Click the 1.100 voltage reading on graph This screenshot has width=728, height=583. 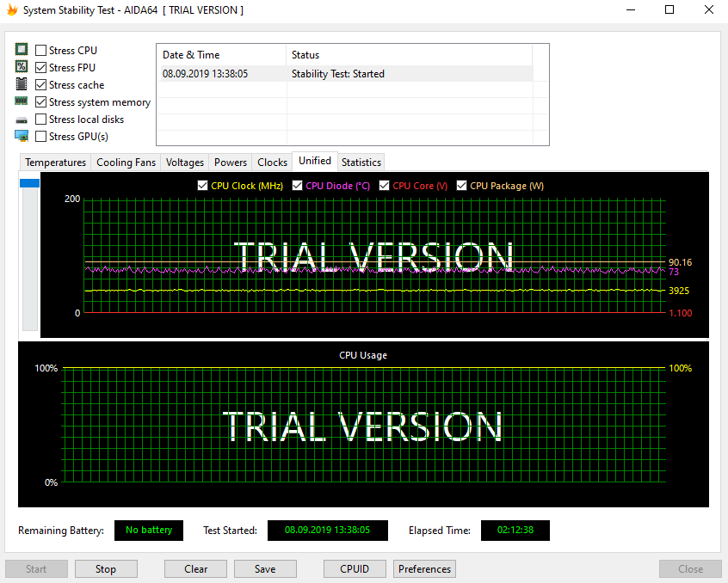click(x=680, y=313)
